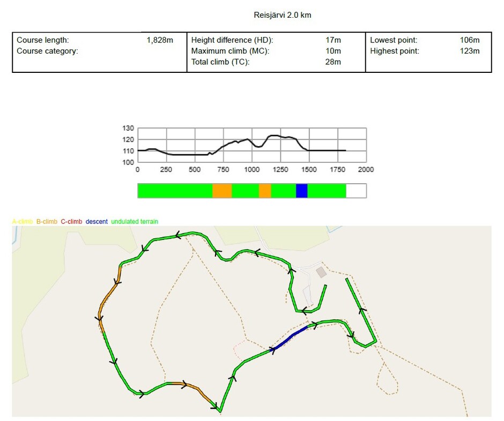Select the A-climb legend label
This screenshot has width=504, height=421.
coord(22,221)
